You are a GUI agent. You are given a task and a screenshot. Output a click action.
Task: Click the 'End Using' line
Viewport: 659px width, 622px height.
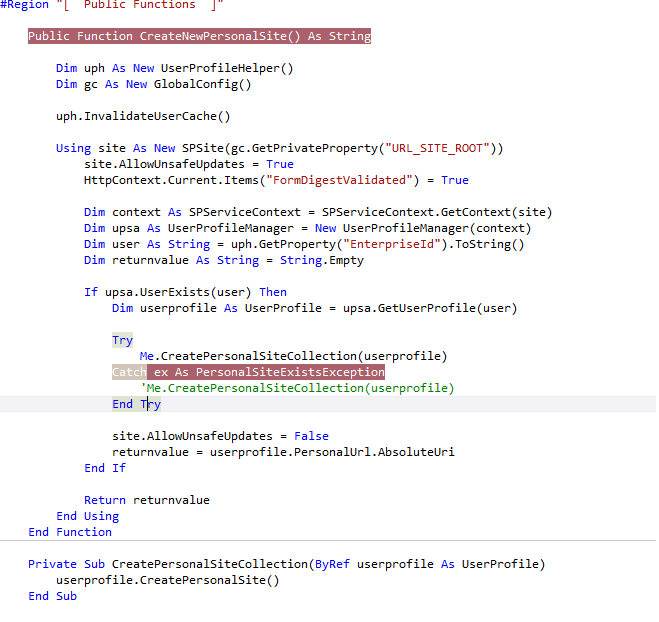click(87, 516)
